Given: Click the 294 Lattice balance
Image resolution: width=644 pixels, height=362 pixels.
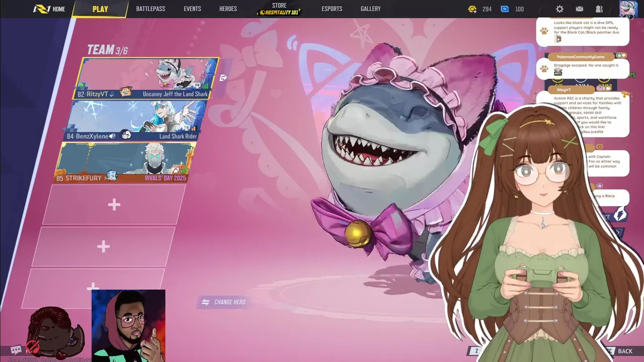Looking at the screenshot, I should click(487, 9).
